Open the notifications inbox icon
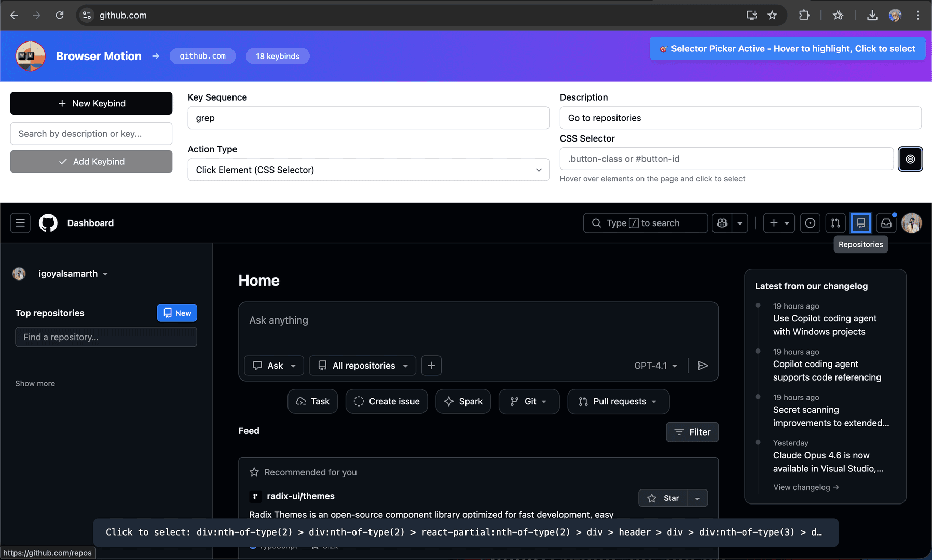932x560 pixels. (886, 223)
